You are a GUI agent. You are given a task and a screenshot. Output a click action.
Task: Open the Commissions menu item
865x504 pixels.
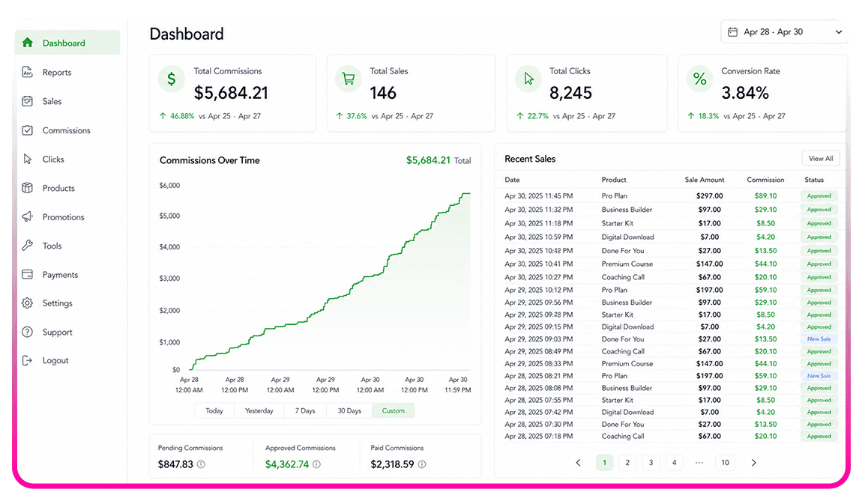coord(67,131)
